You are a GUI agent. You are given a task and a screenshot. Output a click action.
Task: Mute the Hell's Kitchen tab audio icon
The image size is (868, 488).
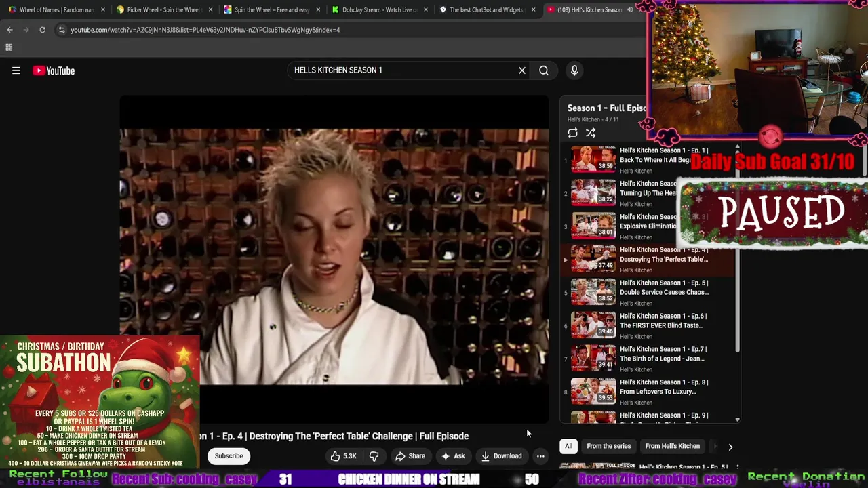click(630, 10)
